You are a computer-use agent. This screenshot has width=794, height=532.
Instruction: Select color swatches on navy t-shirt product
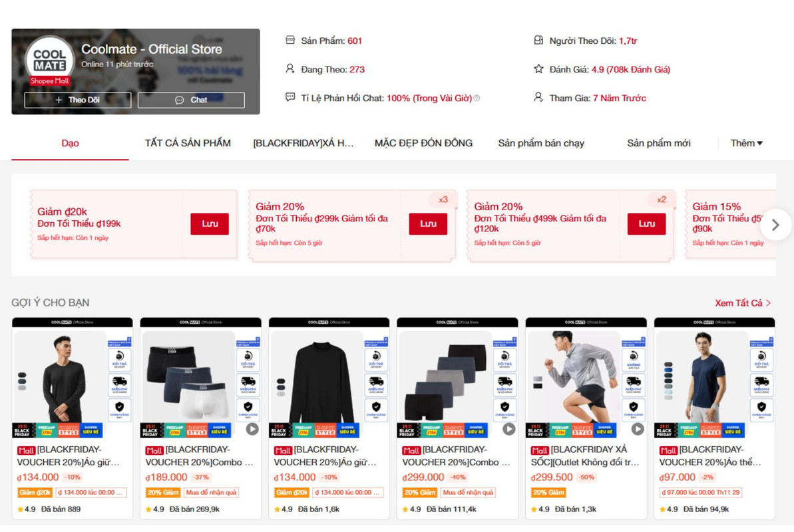(x=668, y=380)
